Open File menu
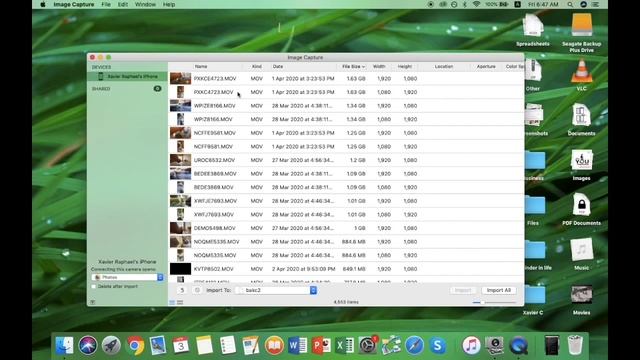 106,4
